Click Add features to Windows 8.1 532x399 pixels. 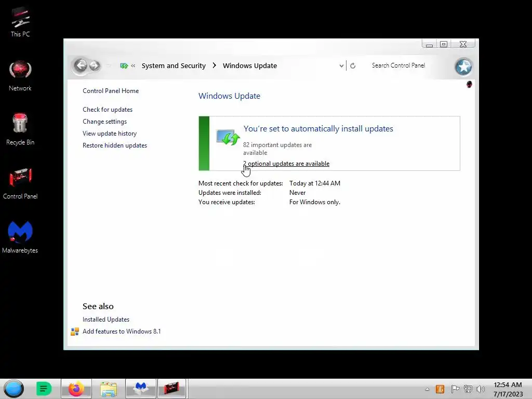122,331
